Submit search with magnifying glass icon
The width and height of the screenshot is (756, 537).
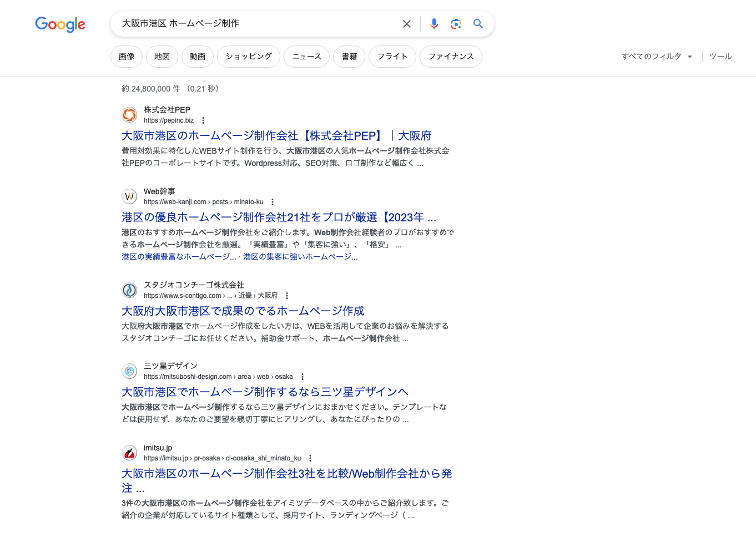(x=478, y=24)
